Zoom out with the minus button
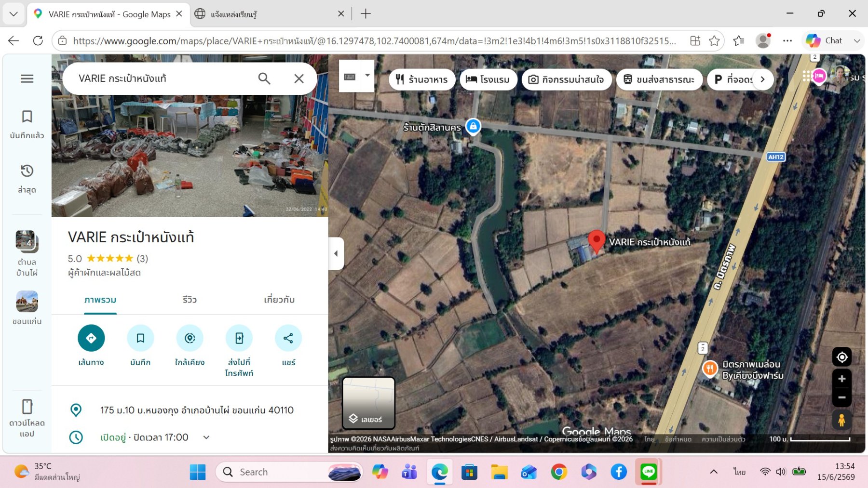868x488 pixels. pos(842,397)
